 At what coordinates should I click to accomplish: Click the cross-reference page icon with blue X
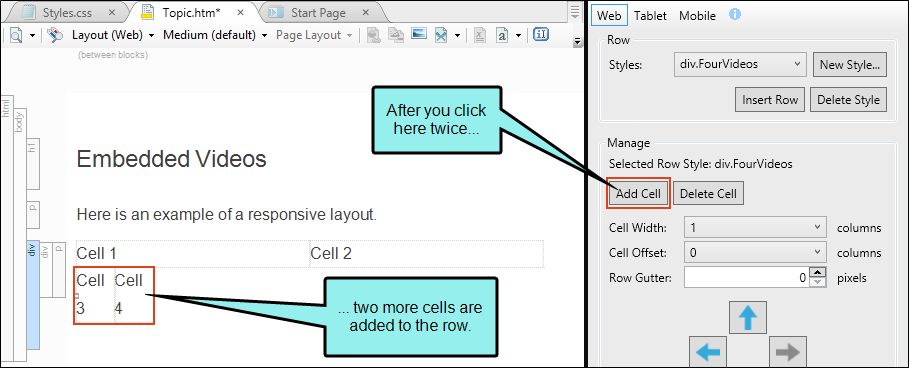click(442, 35)
